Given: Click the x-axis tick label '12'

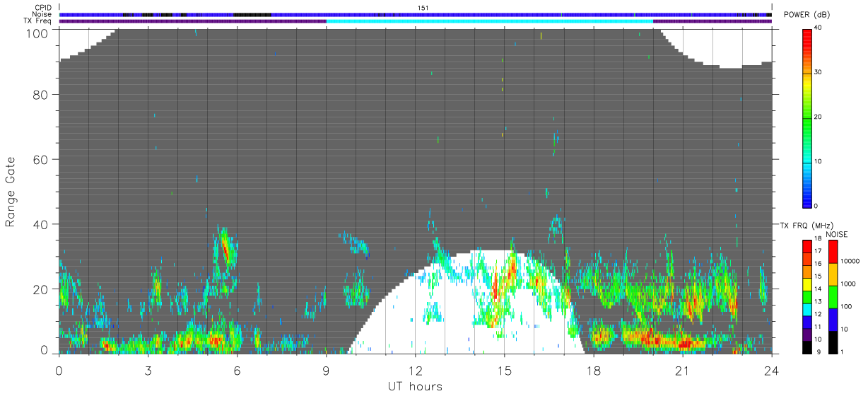Looking at the screenshot, I should pos(415,370).
